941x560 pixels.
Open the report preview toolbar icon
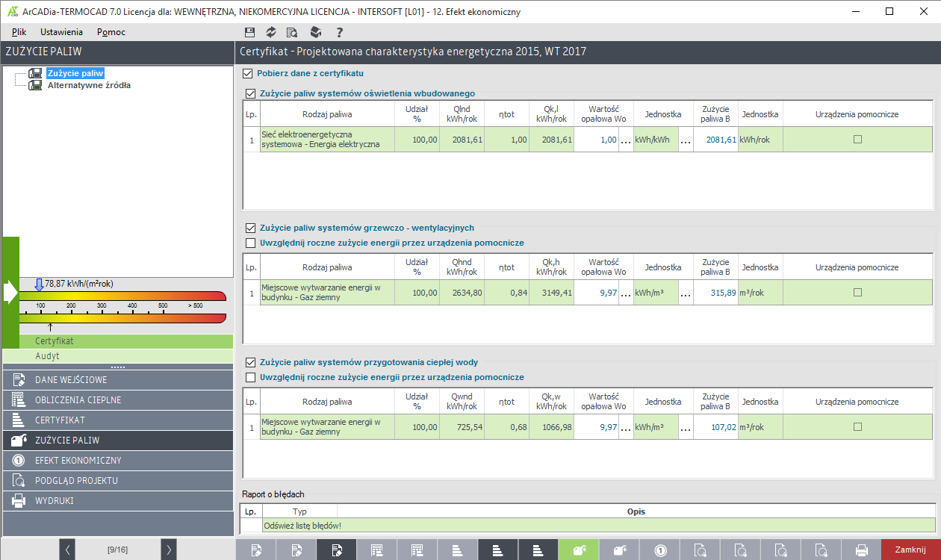(292, 32)
